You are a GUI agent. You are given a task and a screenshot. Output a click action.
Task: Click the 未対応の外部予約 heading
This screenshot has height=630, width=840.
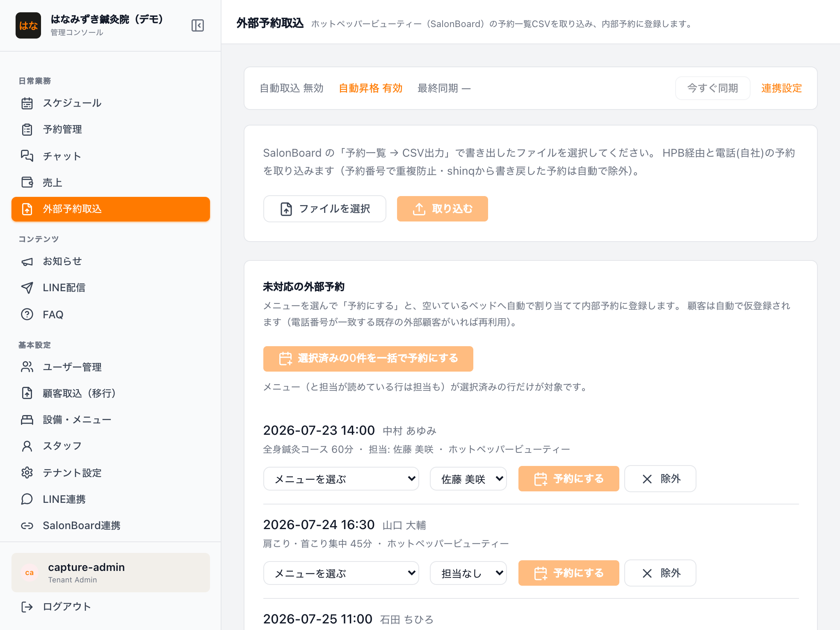(x=304, y=287)
